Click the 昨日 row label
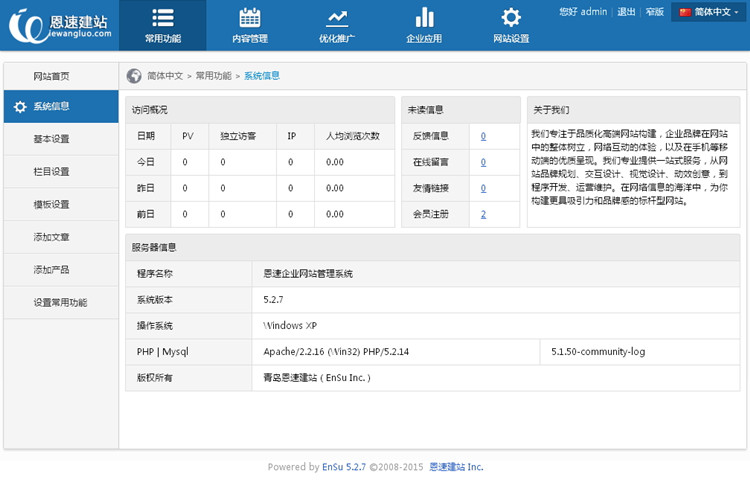 point(146,188)
